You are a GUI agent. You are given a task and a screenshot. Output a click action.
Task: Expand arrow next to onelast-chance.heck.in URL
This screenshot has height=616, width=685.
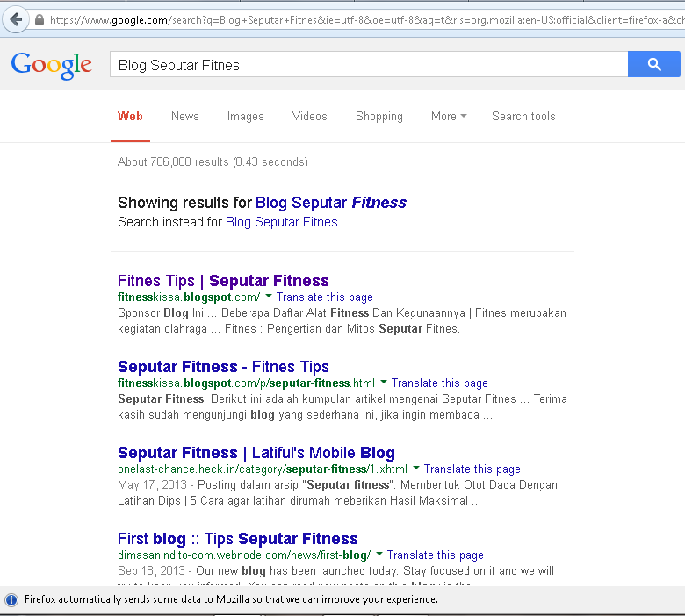tap(416, 469)
